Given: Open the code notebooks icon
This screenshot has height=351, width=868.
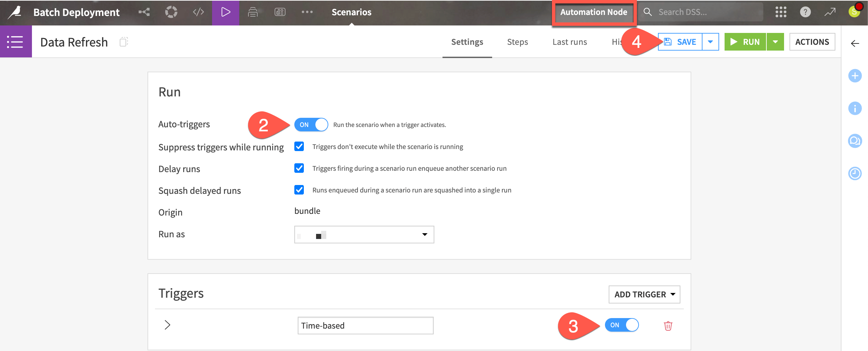Looking at the screenshot, I should [198, 12].
